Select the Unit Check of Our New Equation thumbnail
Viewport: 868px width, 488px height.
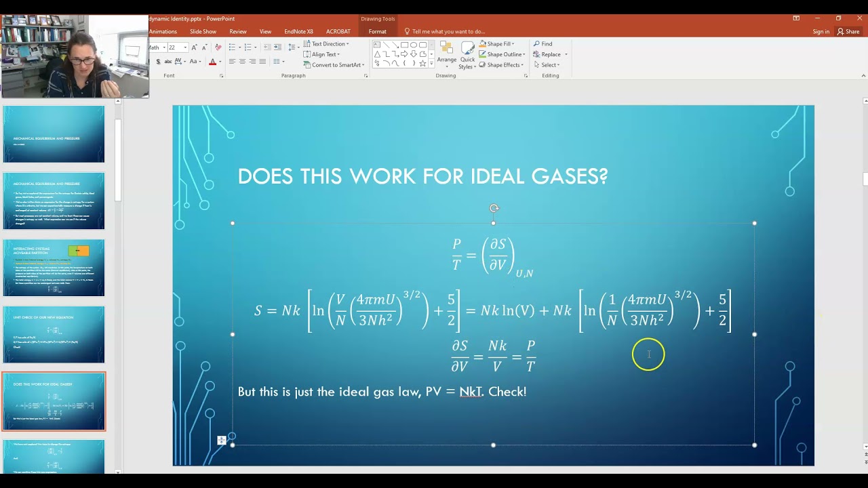click(54, 334)
